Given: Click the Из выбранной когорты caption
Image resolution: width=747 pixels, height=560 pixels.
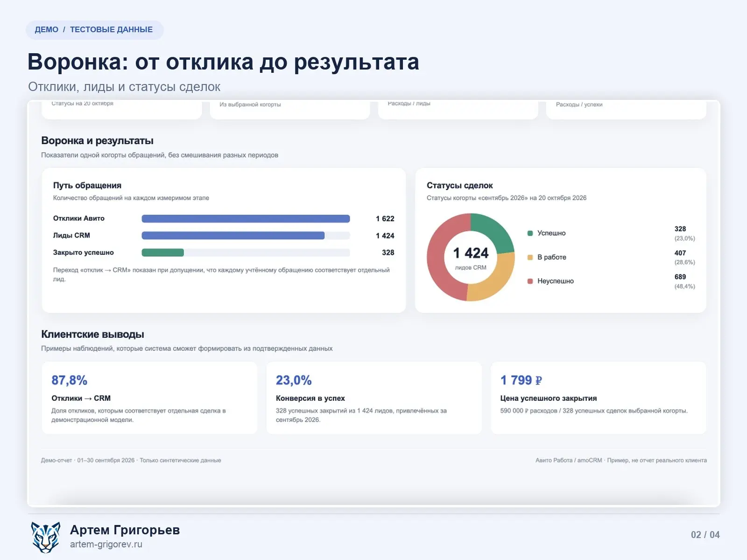Looking at the screenshot, I should coord(250,105).
